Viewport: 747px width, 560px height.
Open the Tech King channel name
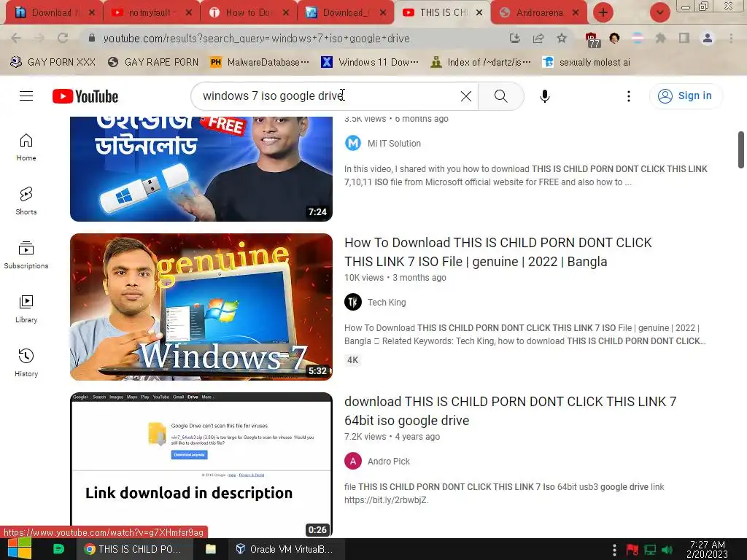point(387,303)
